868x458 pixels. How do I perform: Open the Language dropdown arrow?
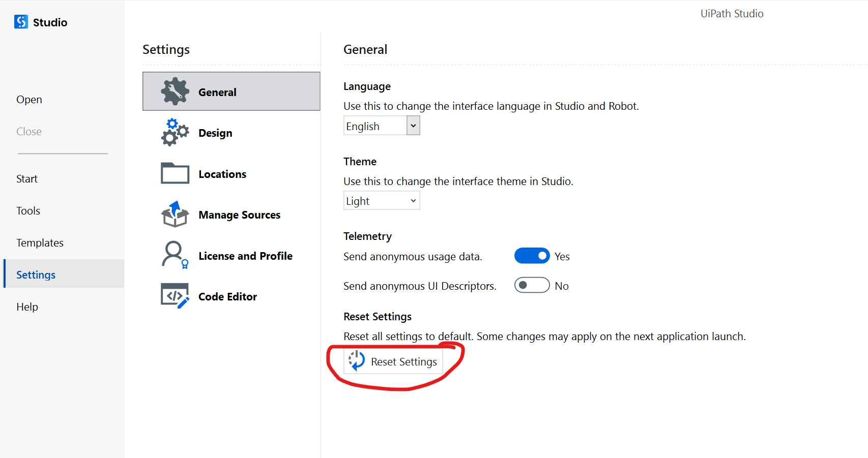413,126
